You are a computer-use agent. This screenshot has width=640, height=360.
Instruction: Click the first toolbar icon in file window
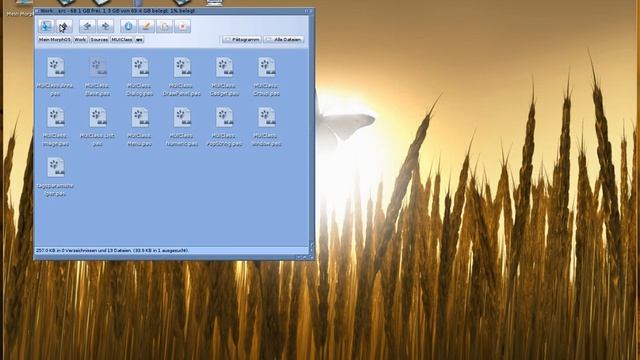tap(46, 26)
